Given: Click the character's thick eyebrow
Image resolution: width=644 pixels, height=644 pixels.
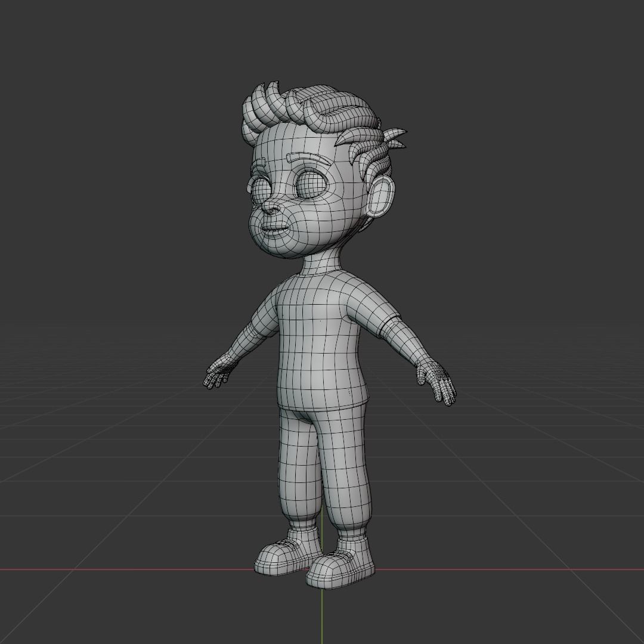Looking at the screenshot, I should click(309, 158).
